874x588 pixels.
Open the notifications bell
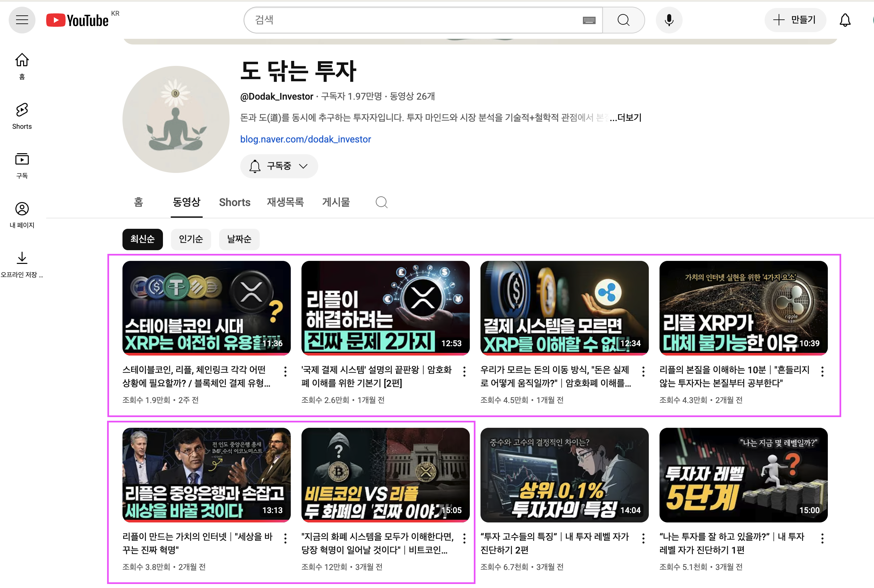pos(845,20)
